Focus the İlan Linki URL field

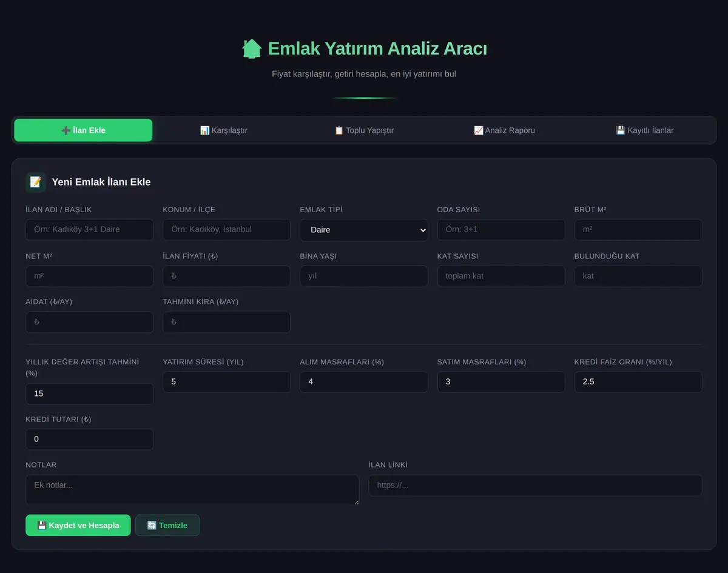click(535, 485)
